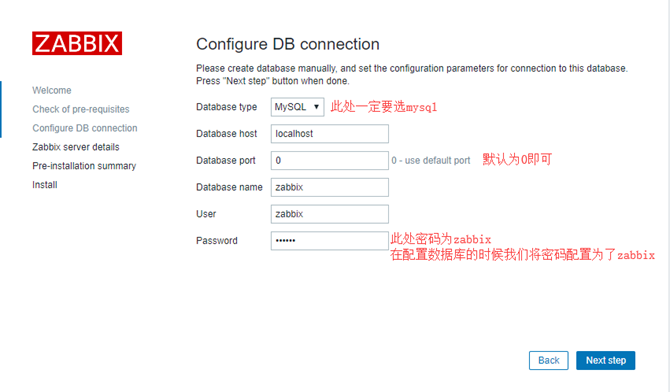Image resolution: width=670 pixels, height=392 pixels.
Task: Click into the Database port field
Action: (x=329, y=161)
